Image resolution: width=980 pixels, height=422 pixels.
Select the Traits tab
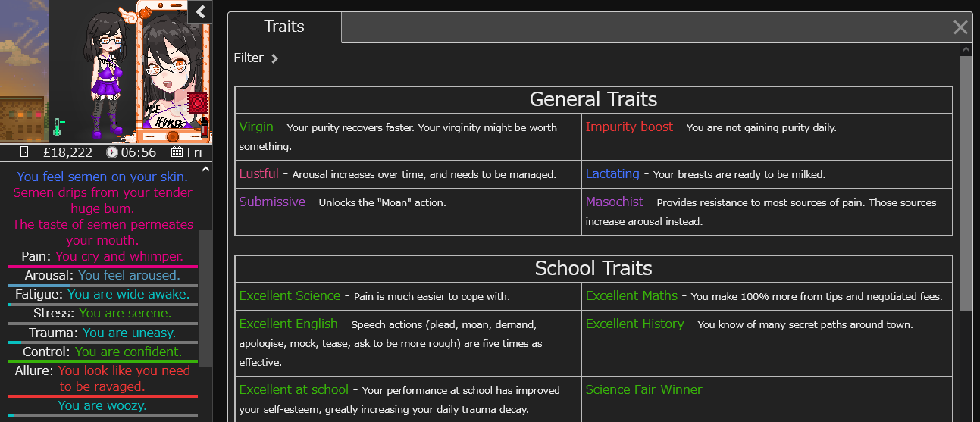[x=284, y=27]
